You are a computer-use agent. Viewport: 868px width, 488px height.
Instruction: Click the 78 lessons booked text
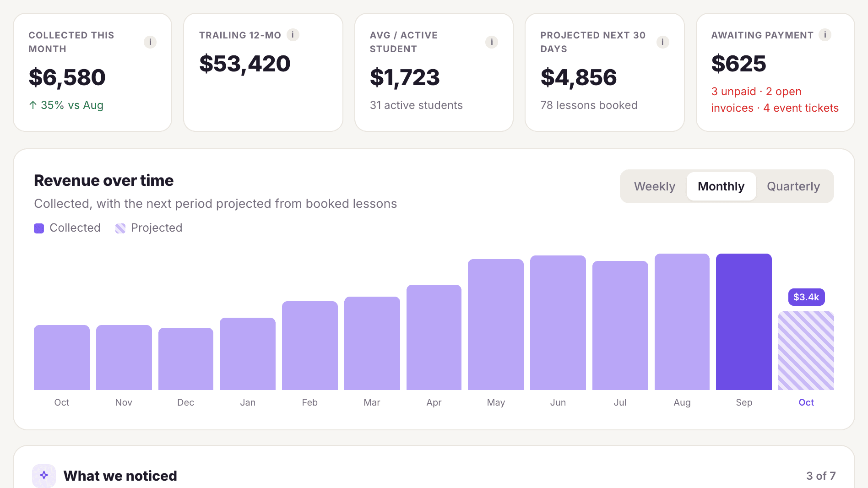point(589,105)
